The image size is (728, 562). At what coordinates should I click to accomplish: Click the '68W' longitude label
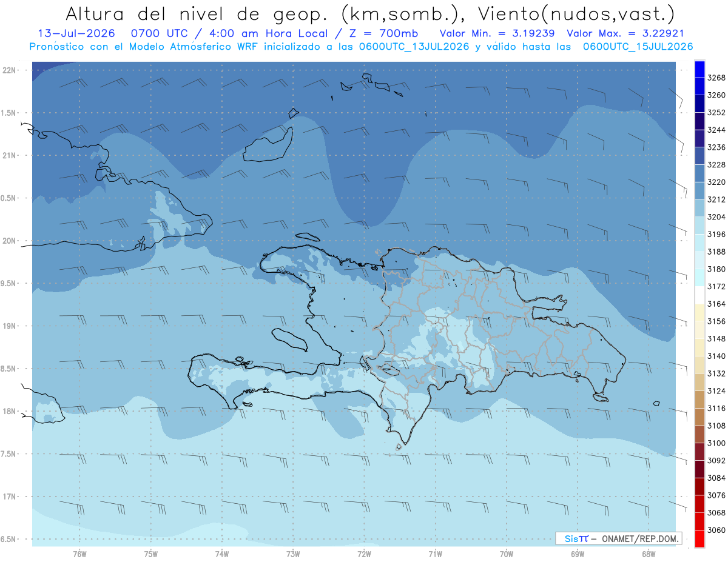click(649, 554)
